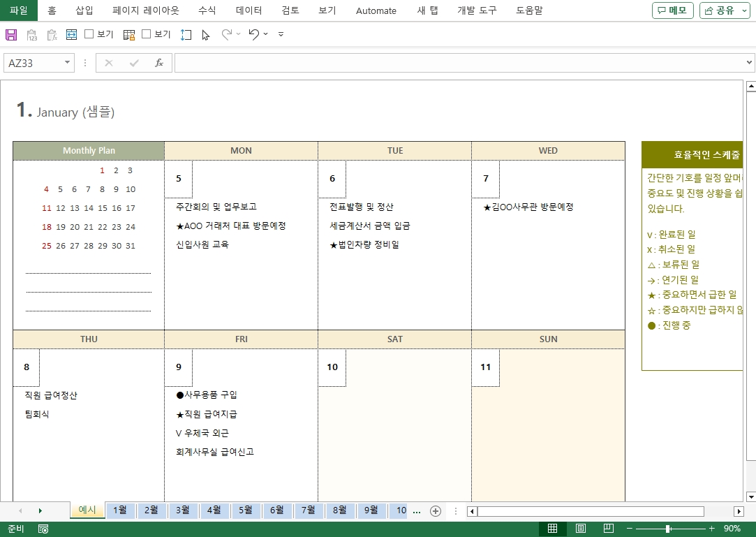Open the Name Box dropdown showing AZ33
Screen dimensions: 756x537
tap(68, 63)
